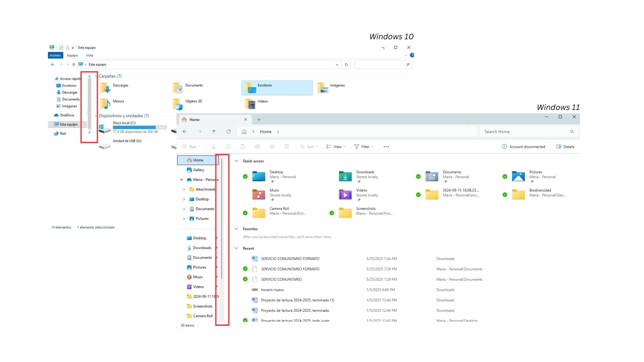Open the Sort dropdown
The height and width of the screenshot is (362, 644).
(x=309, y=147)
